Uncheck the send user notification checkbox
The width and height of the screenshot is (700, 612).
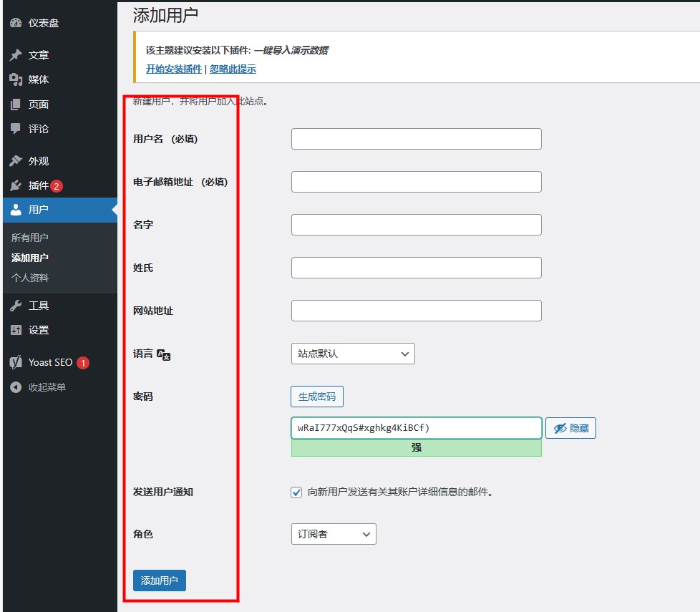296,492
